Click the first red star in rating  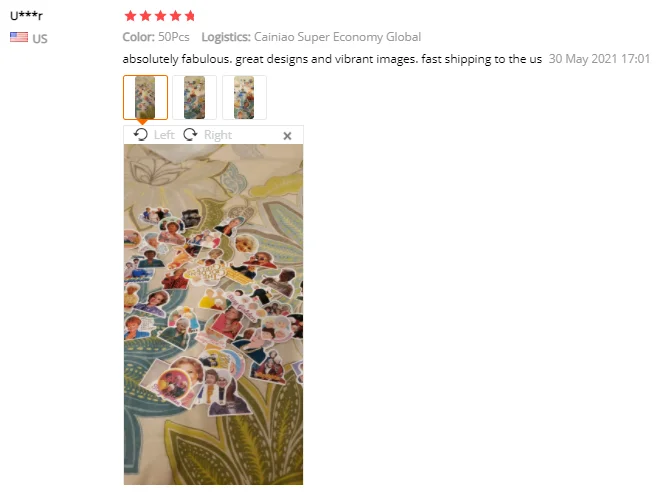130,16
